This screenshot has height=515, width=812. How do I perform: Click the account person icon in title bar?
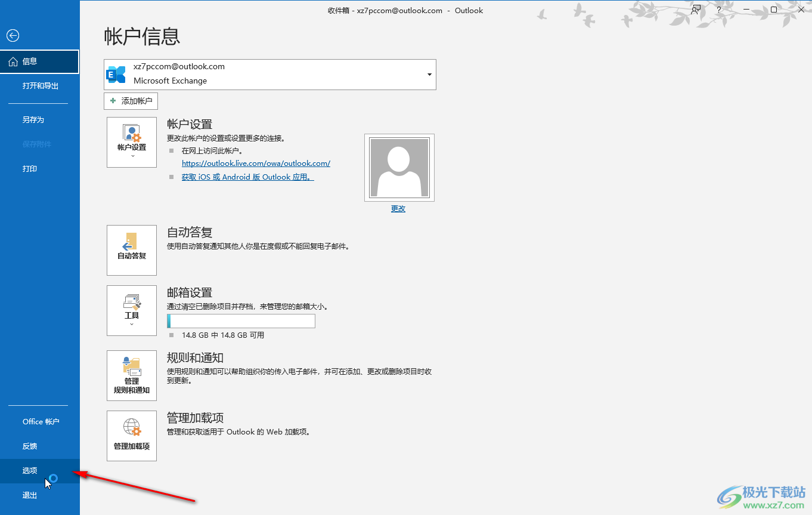696,10
